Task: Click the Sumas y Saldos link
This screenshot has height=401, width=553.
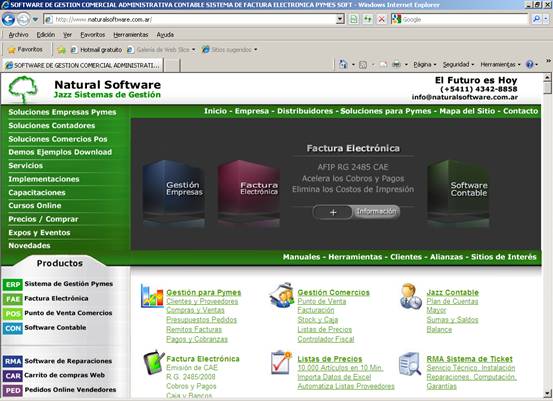Action: coord(452,320)
